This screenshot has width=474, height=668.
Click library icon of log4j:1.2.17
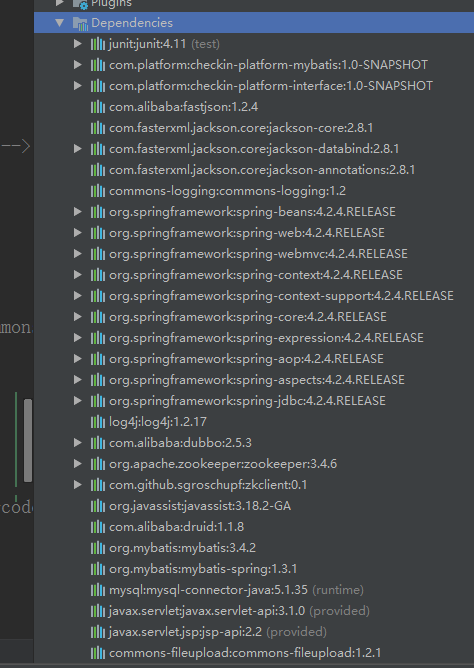point(98,422)
